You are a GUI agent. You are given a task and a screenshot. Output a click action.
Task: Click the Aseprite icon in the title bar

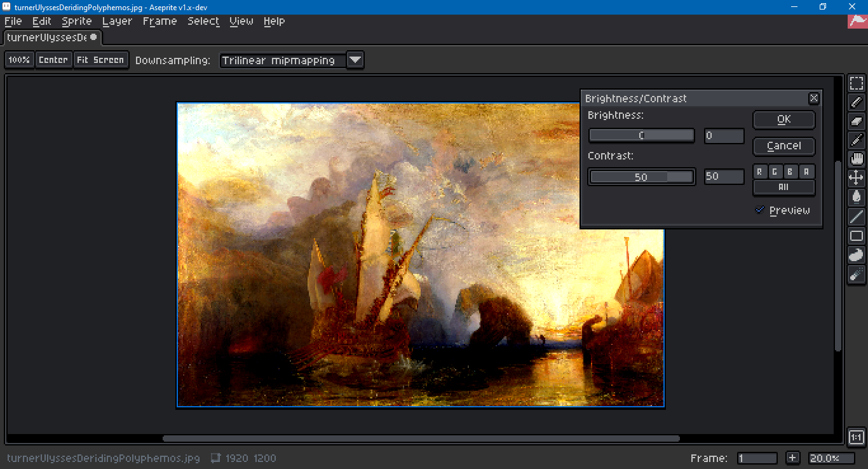[x=7, y=6]
